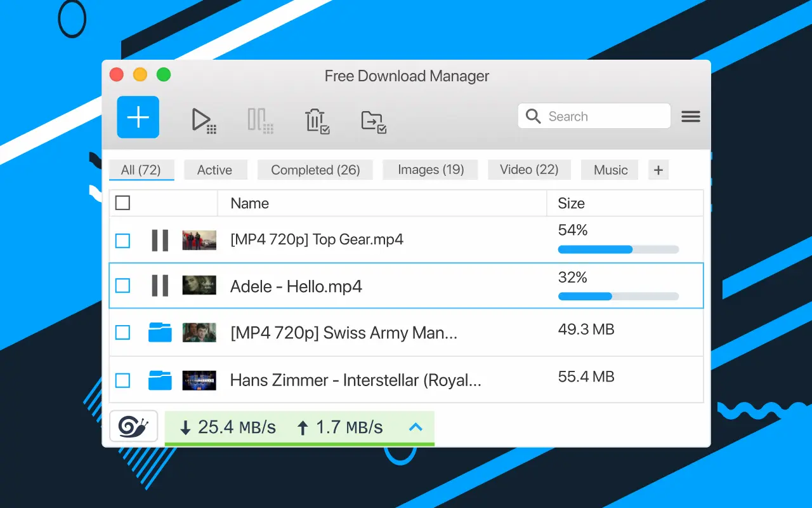Click the Top Gear progress bar
The image size is (812, 508).
tap(618, 250)
